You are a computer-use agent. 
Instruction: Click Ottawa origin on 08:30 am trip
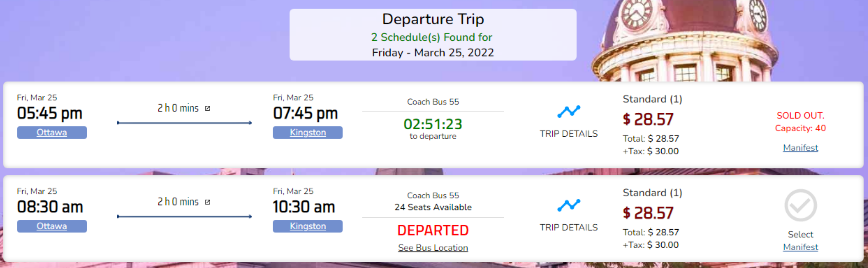point(52,226)
